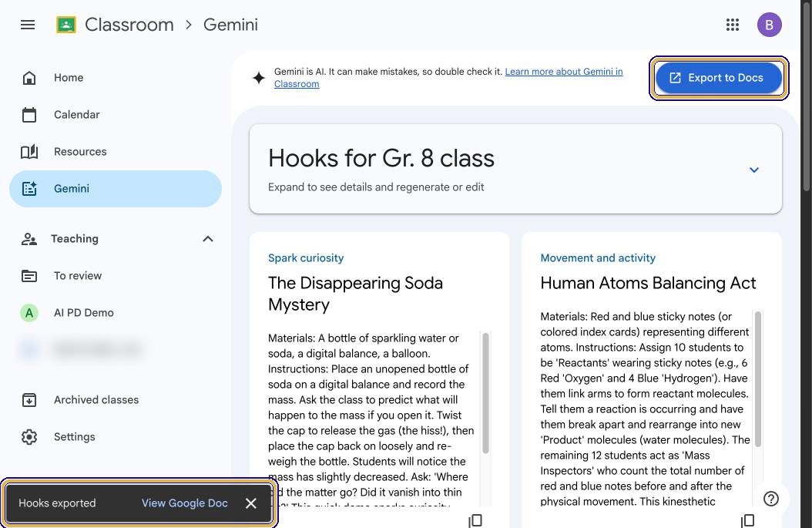
Task: Click the Export to Docs button
Action: pyautogui.click(x=719, y=78)
